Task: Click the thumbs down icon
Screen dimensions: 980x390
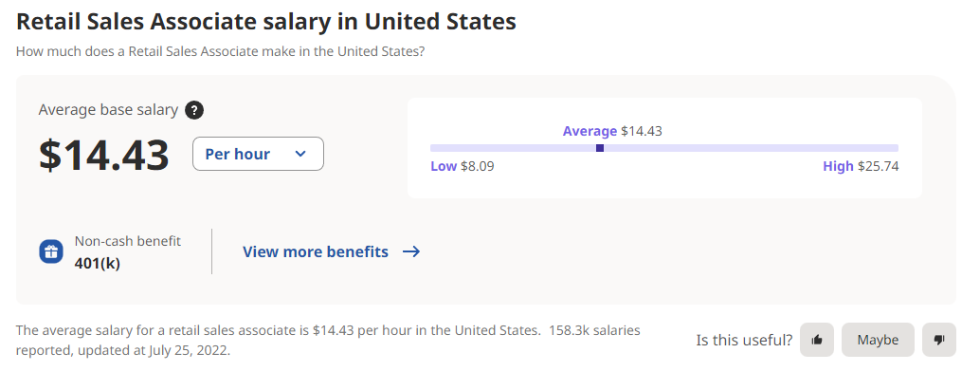Action: click(939, 340)
